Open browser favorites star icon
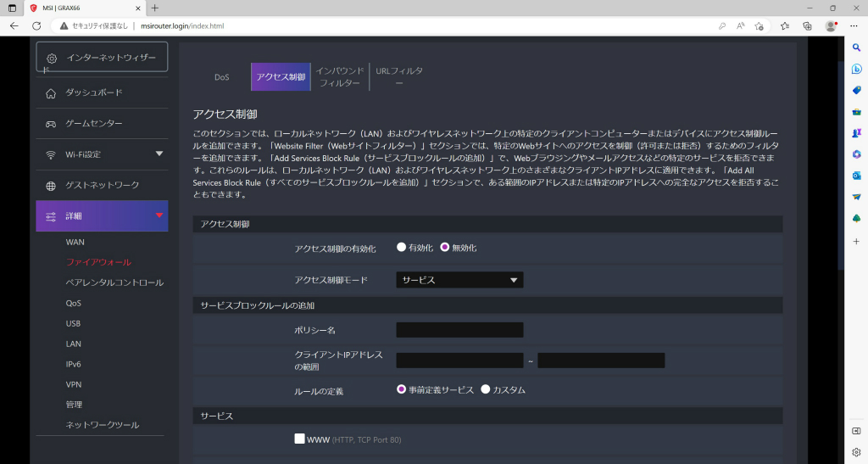The height and width of the screenshot is (464, 868). (x=784, y=26)
